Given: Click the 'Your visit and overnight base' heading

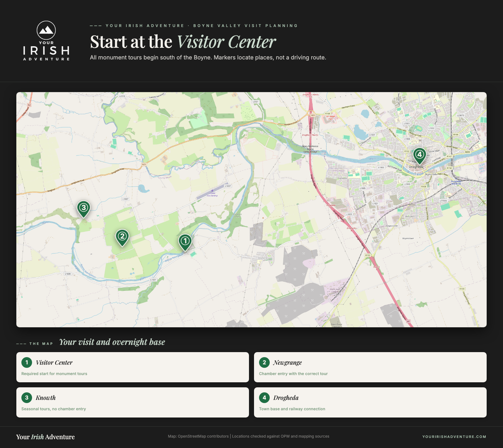Looking at the screenshot, I should point(112,342).
